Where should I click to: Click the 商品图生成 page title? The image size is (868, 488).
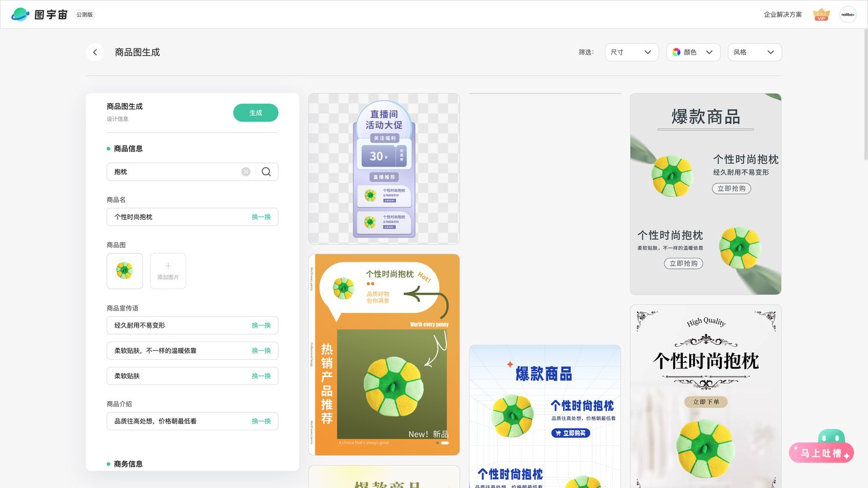pyautogui.click(x=137, y=52)
